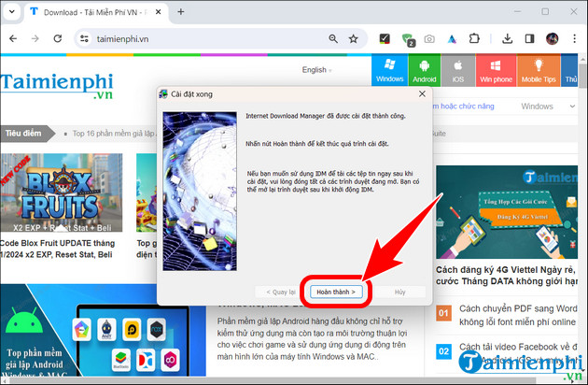Viewport: 588px width, 385px height.
Task: Close the Cài đặt xong dialog
Action: tap(422, 93)
